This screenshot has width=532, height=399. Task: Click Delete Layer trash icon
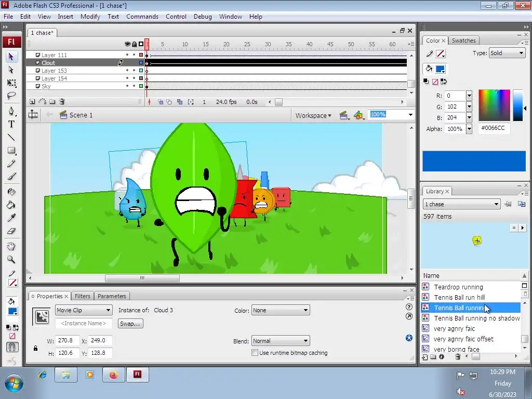[x=62, y=101]
